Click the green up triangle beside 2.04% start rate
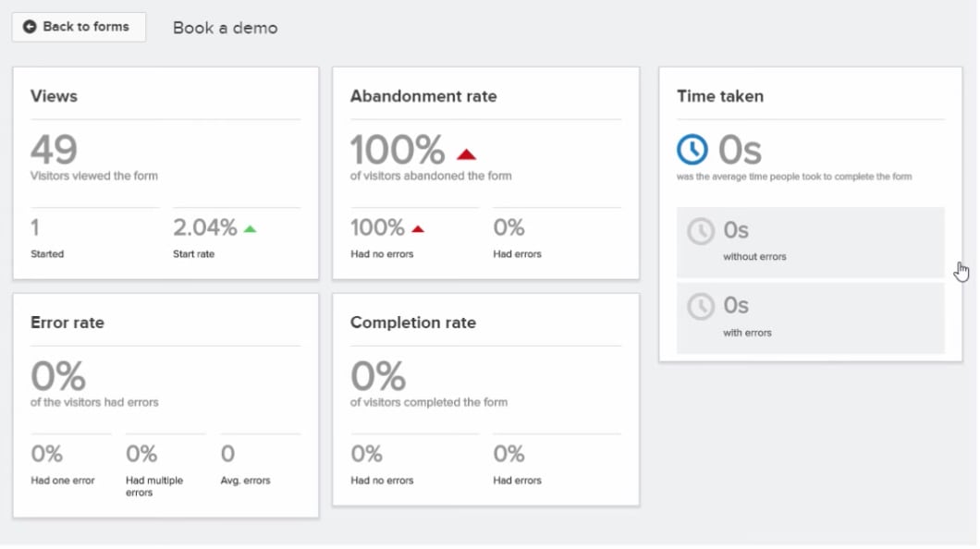Viewport: 980px width, 549px height. point(250,229)
